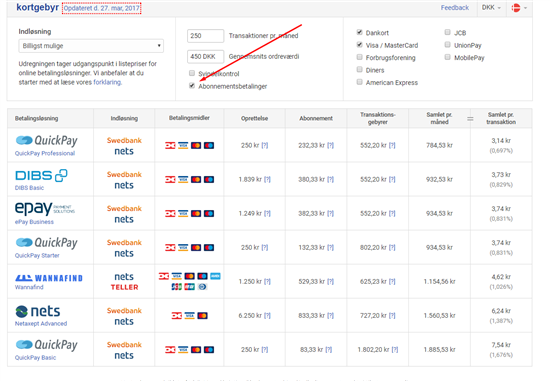Viewport: 550px width, 381px height.
Task: Click Dankort icon in QuickPay Professional row
Action: [170, 145]
